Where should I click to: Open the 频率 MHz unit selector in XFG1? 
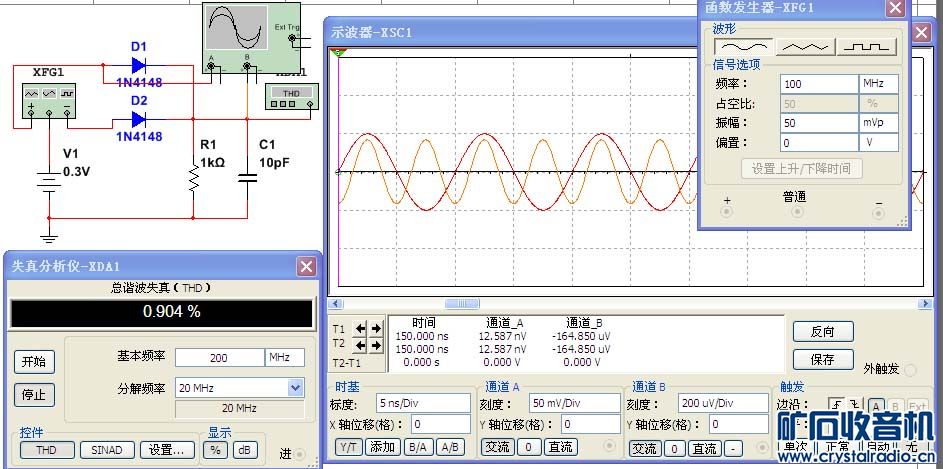879,84
